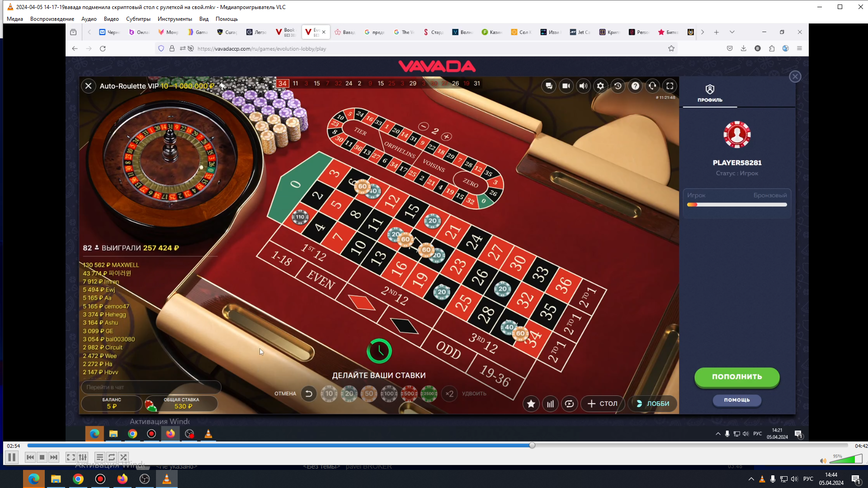Open the browser hamburger application menu
Screen dimensions: 868x488
[x=799, y=48]
